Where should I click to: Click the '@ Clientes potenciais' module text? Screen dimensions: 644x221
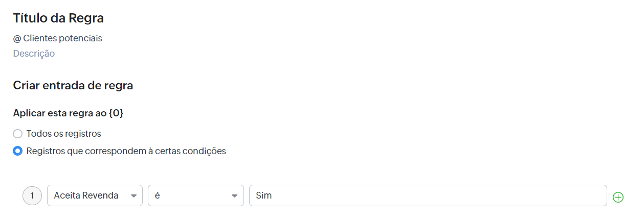(x=58, y=38)
